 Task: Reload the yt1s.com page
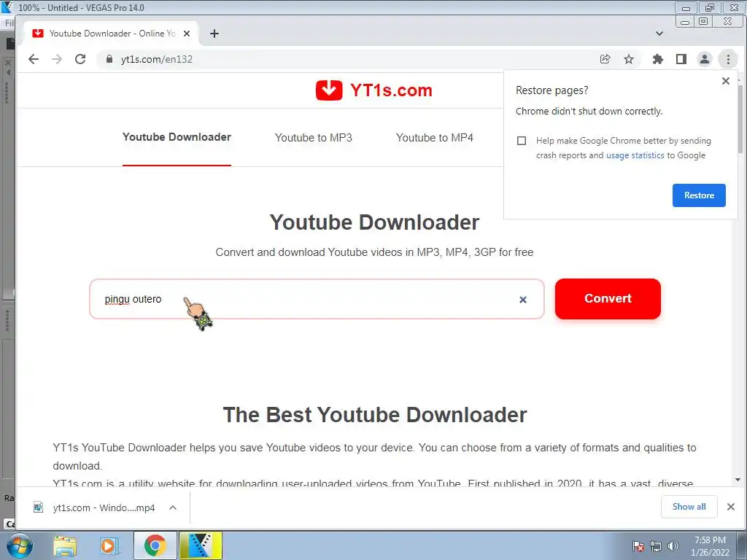(80, 59)
